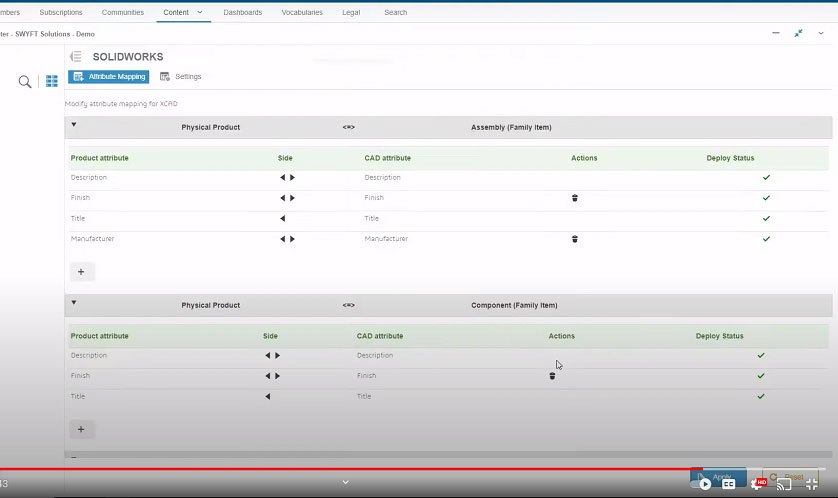Screen dimensions: 838x498
Task: Collapse the Assembly (Family Item) mapping section
Action: tap(74, 124)
